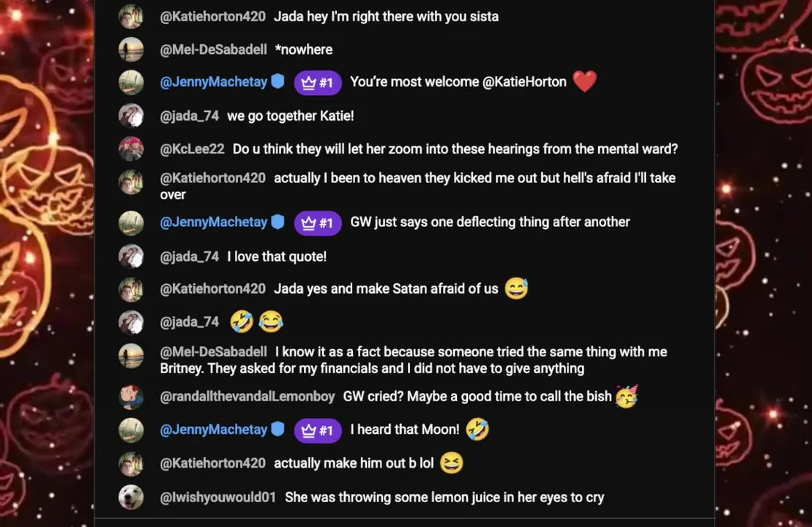This screenshot has width=812, height=527.
Task: Open randallthevandalLemonboy's profile picture
Action: [131, 397]
